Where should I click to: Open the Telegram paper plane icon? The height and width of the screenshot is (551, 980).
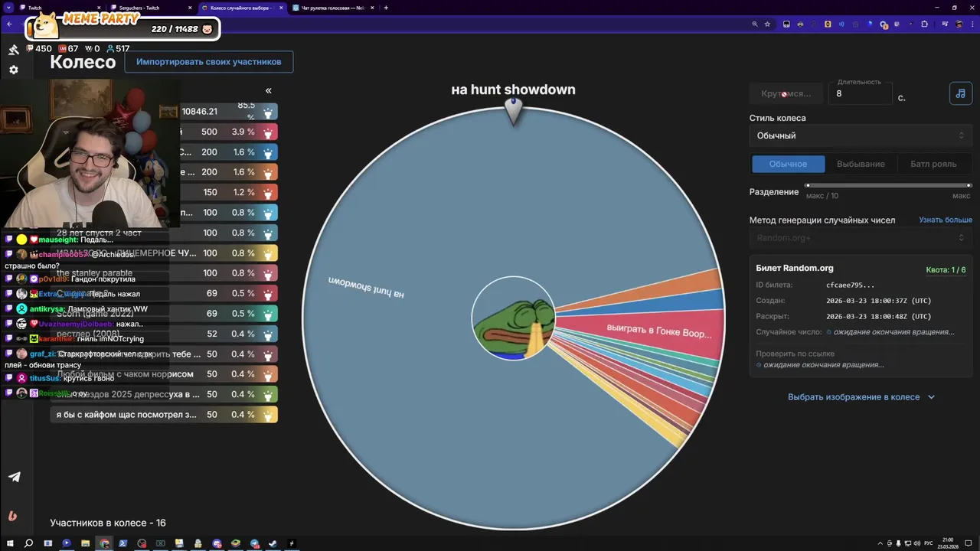(x=14, y=477)
